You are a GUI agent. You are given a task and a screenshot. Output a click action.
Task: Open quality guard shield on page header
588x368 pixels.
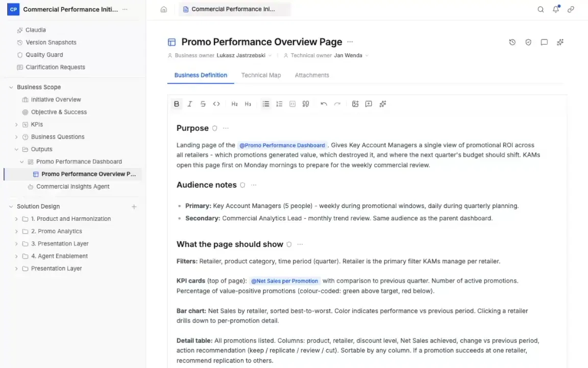pos(528,42)
